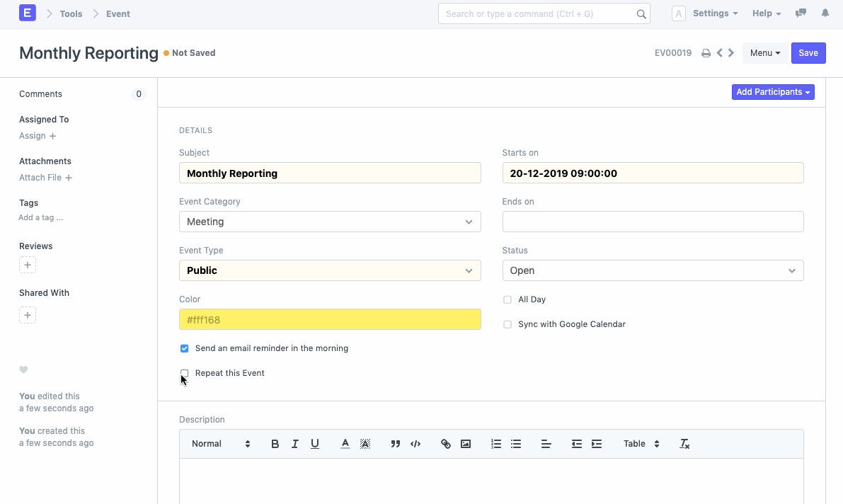Toggle bold formatting in description editor
This screenshot has height=504, width=843.
(275, 444)
